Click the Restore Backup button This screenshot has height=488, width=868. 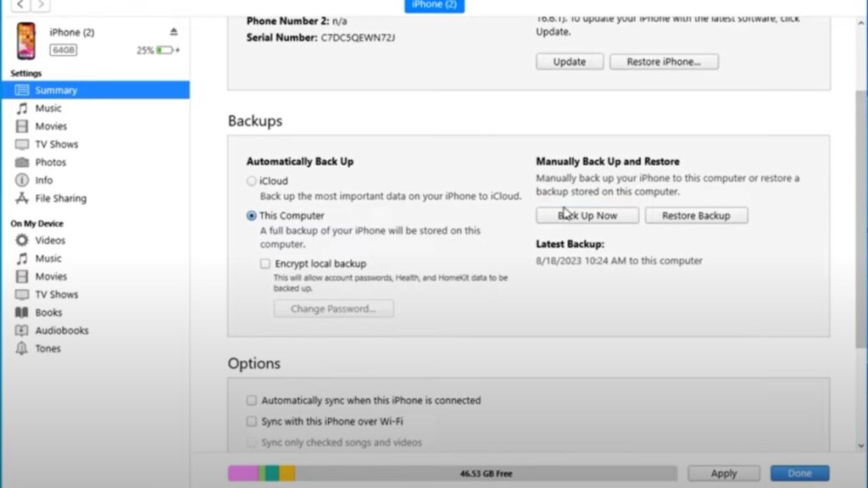point(696,216)
